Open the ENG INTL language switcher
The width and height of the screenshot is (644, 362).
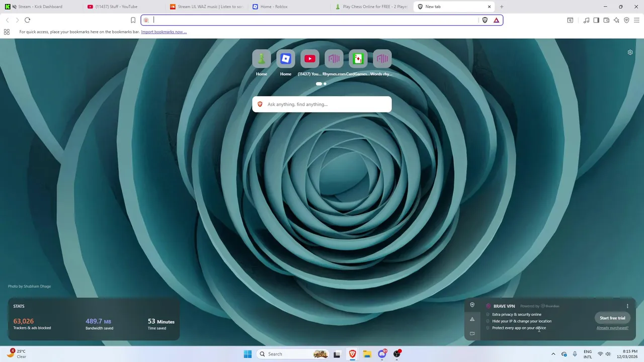coord(588,354)
